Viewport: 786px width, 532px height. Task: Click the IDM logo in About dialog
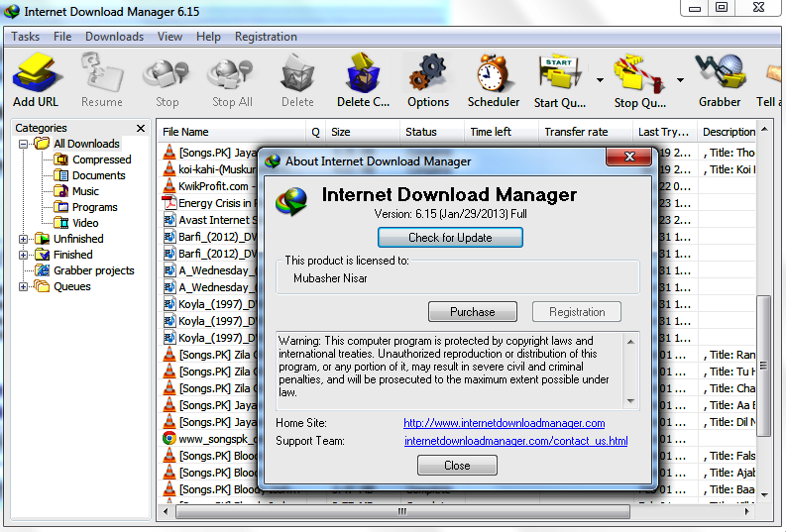(x=290, y=201)
